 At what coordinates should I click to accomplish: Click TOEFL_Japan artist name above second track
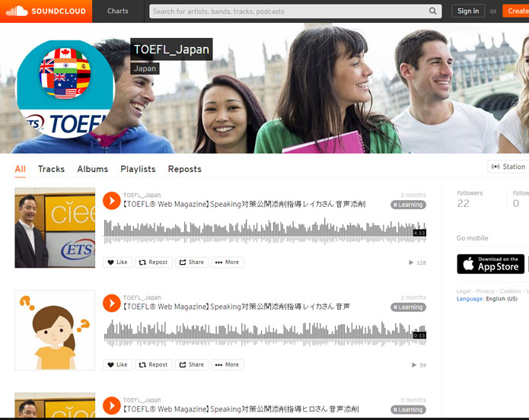point(142,297)
